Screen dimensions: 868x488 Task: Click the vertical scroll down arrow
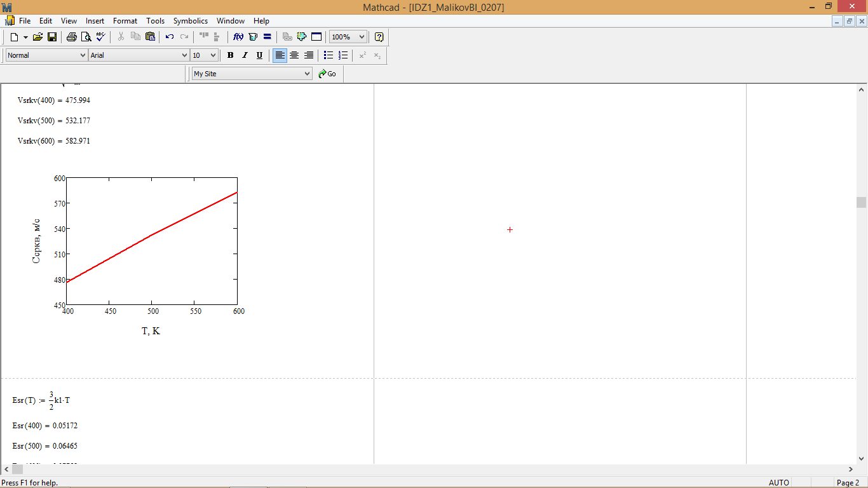[861, 458]
